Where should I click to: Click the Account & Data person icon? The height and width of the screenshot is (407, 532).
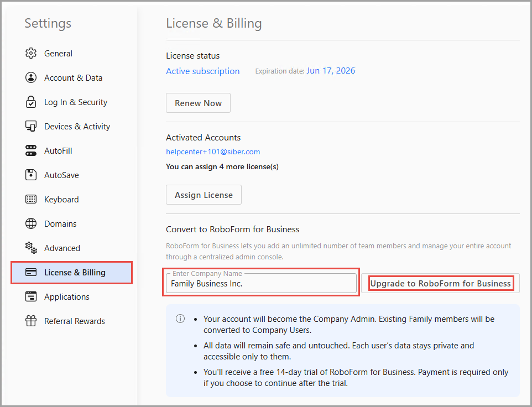[x=32, y=77]
